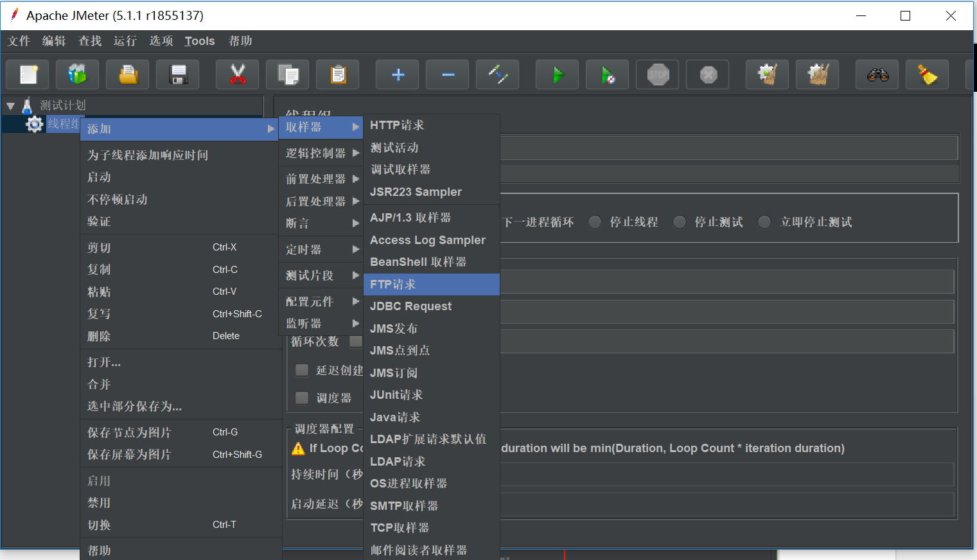Expand the 断言 submenu
Viewport: 977px width, 560px height.
point(321,223)
